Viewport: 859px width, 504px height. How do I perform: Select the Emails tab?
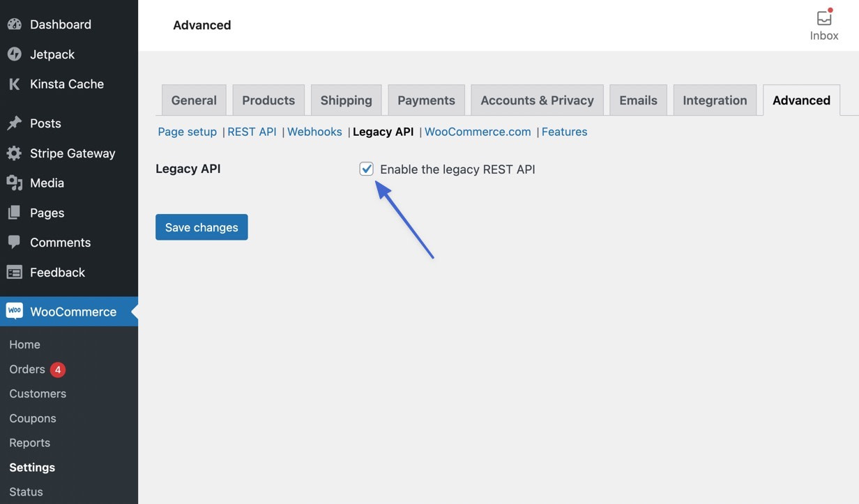coord(638,100)
